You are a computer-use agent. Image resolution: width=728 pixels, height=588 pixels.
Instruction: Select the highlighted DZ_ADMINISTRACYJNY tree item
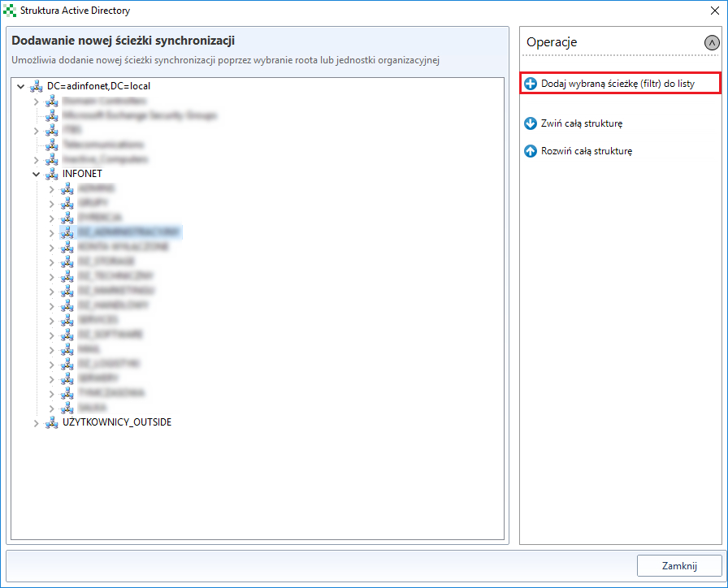click(x=130, y=232)
